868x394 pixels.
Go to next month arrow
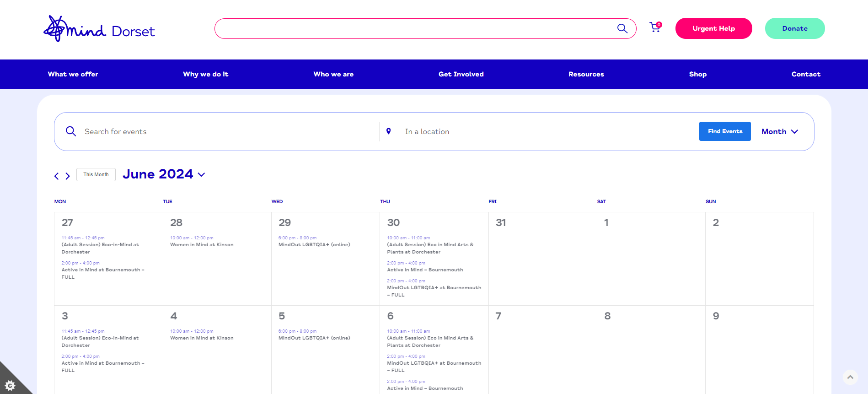pos(68,176)
